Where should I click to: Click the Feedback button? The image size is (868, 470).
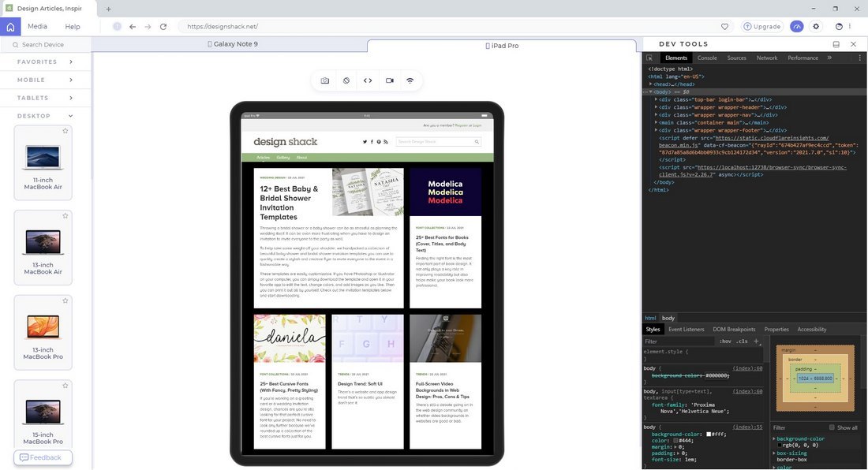click(x=43, y=458)
